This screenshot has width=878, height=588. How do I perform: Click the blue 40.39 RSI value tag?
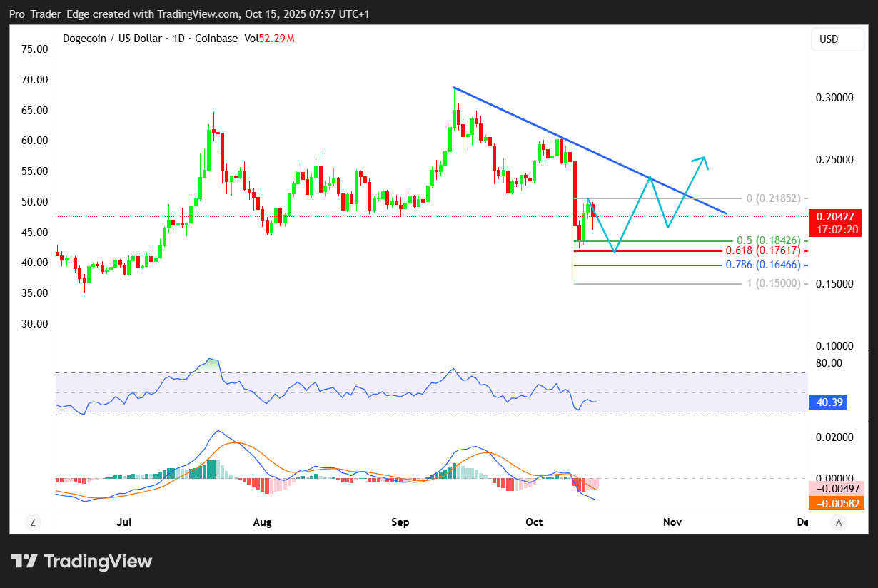pos(826,403)
